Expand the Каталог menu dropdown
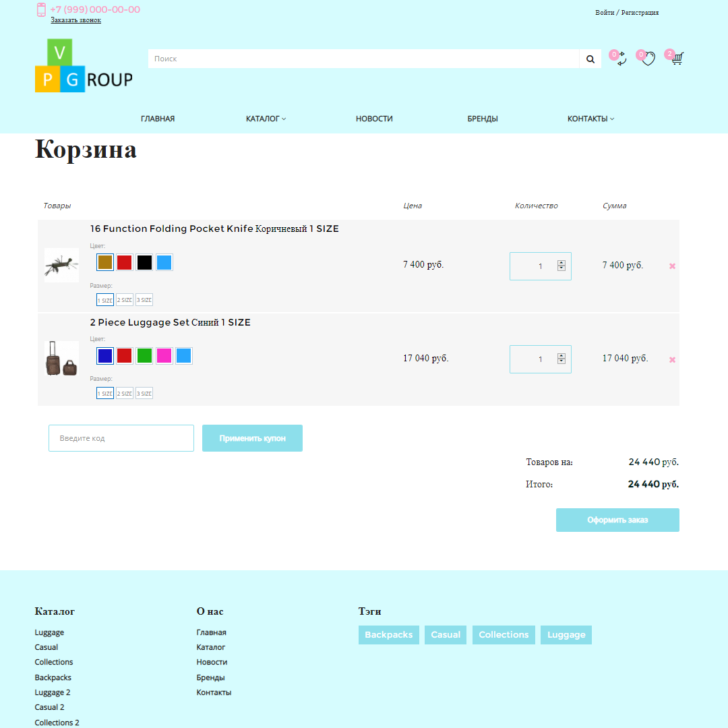This screenshot has width=728, height=728. point(266,119)
